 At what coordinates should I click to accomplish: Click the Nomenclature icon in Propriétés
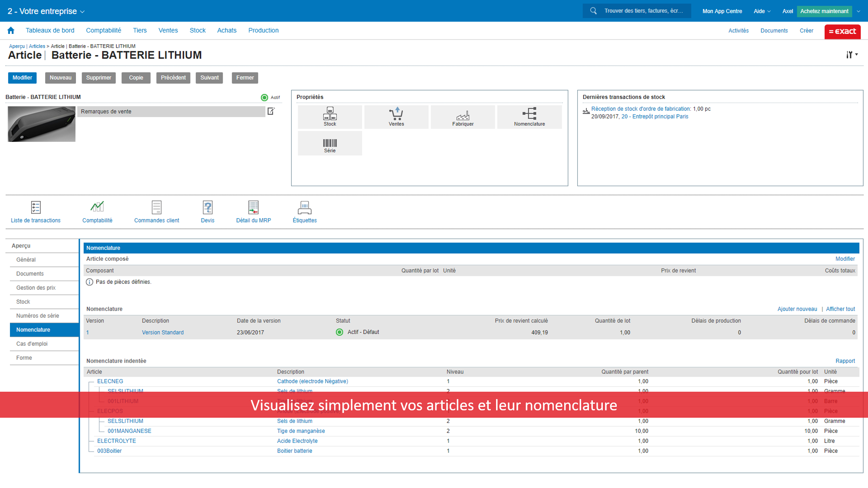529,115
